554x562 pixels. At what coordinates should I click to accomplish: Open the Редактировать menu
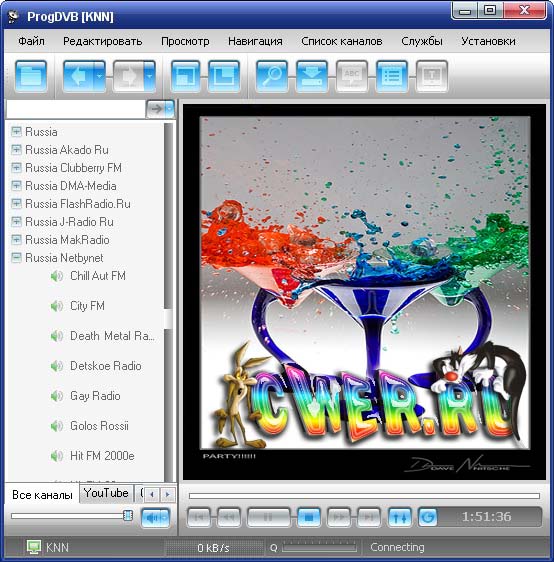coord(102,41)
